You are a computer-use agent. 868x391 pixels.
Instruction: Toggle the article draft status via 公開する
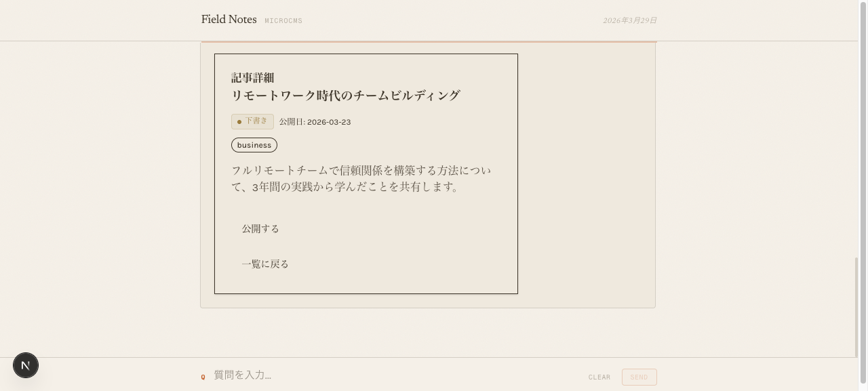pos(260,228)
